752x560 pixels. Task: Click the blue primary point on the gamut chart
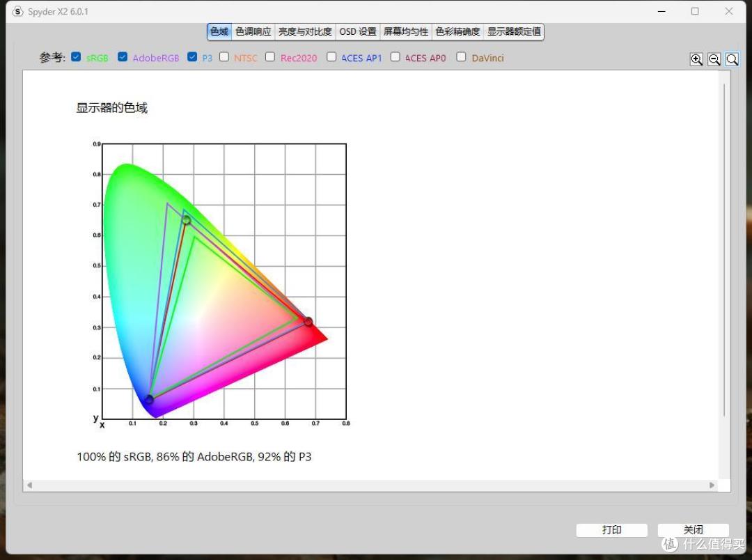(x=149, y=399)
